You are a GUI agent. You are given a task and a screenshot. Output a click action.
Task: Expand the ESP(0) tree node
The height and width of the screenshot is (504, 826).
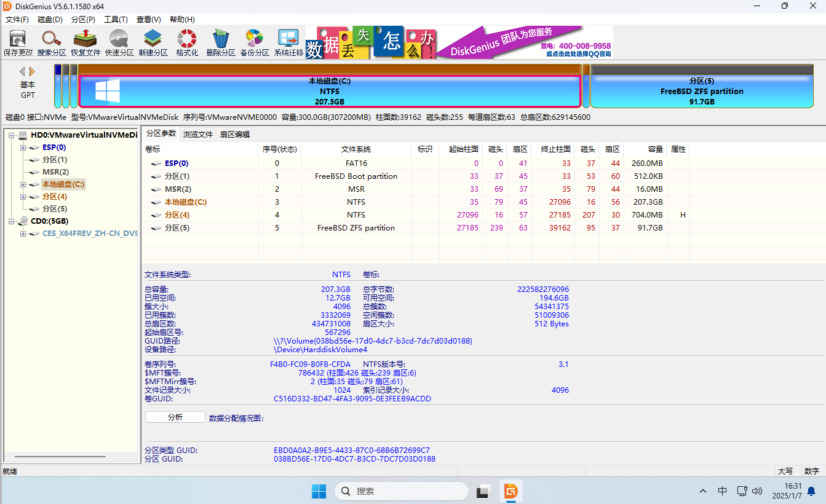[23, 148]
